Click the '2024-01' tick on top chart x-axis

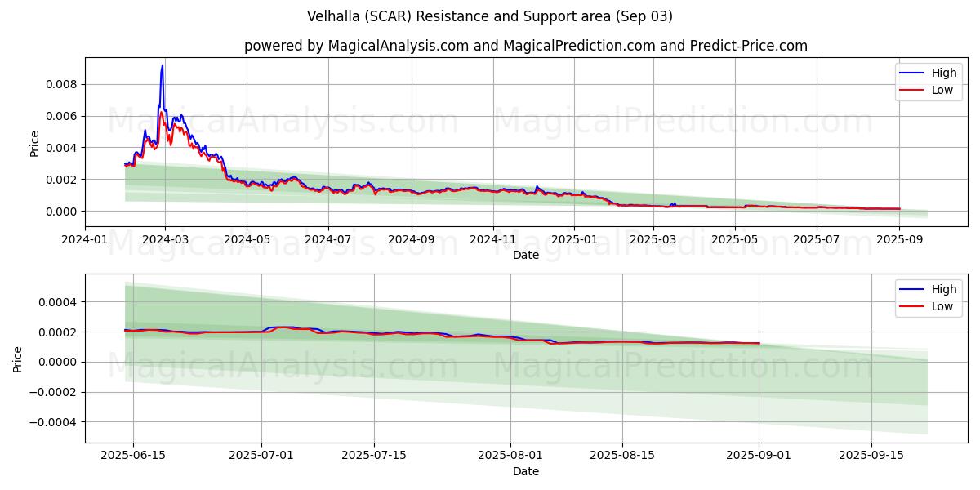[85, 238]
